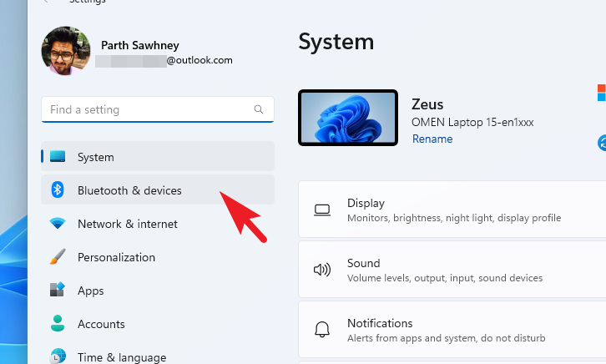Viewport: 606px width, 364px height.
Task: Open the Notifications settings card
Action: [452, 330]
